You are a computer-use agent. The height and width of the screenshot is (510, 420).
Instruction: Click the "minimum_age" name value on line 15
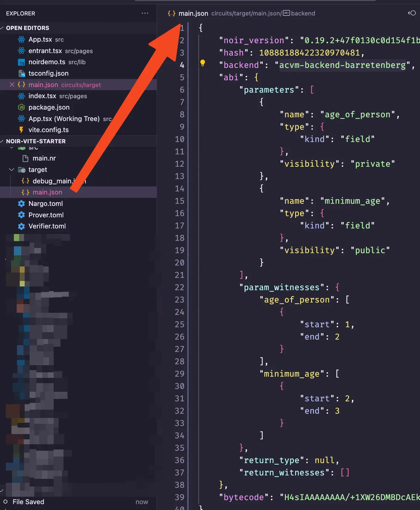tap(352, 201)
